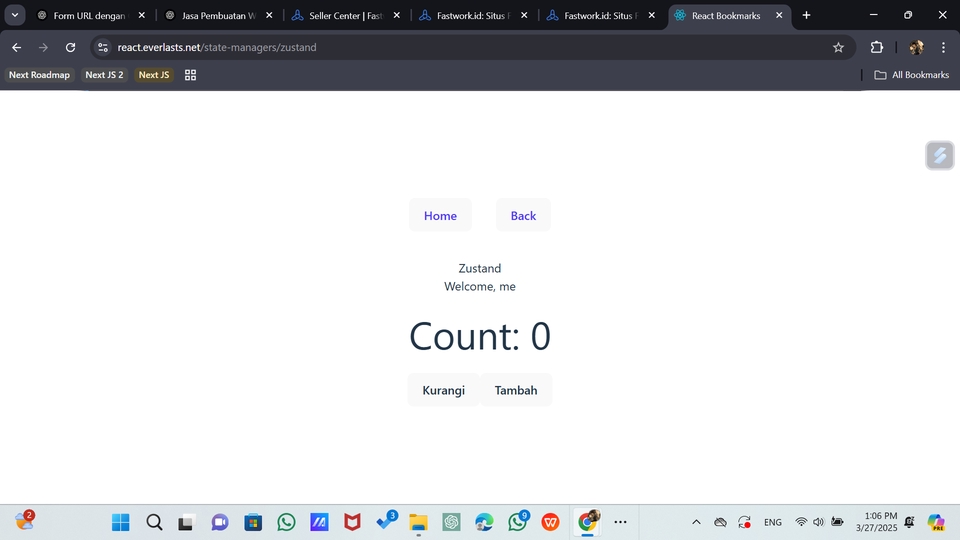Open WhatsApp green taskbar icon

pos(286,522)
